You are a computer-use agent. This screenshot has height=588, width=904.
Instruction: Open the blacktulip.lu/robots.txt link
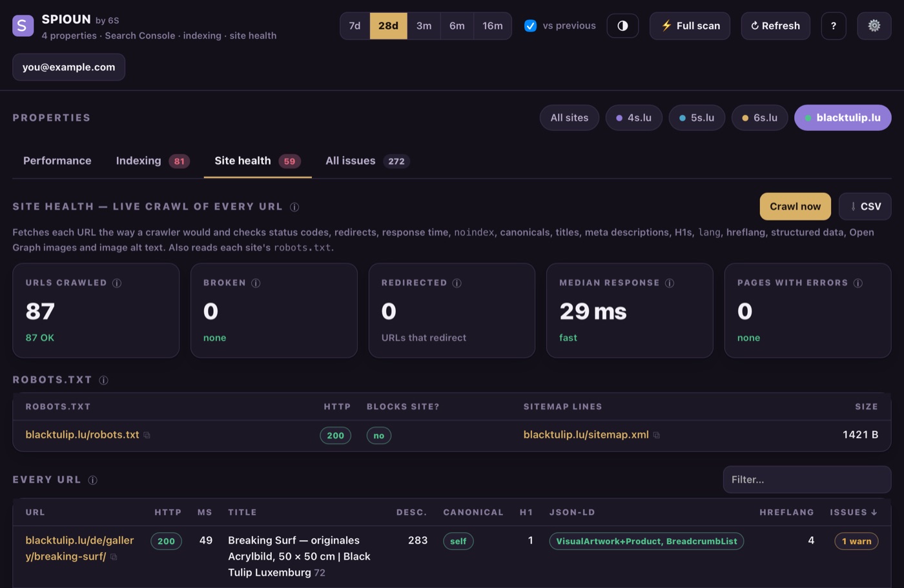click(x=82, y=435)
